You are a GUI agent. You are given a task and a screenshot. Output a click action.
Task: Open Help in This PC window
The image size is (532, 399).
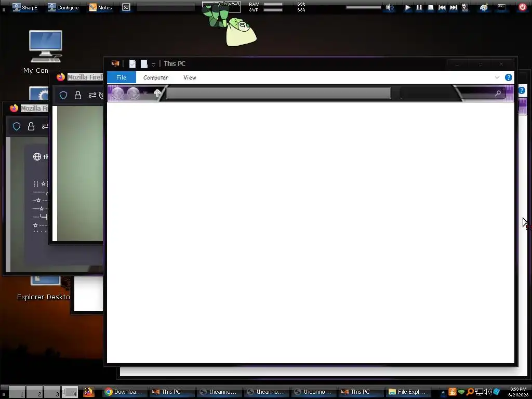[508, 77]
